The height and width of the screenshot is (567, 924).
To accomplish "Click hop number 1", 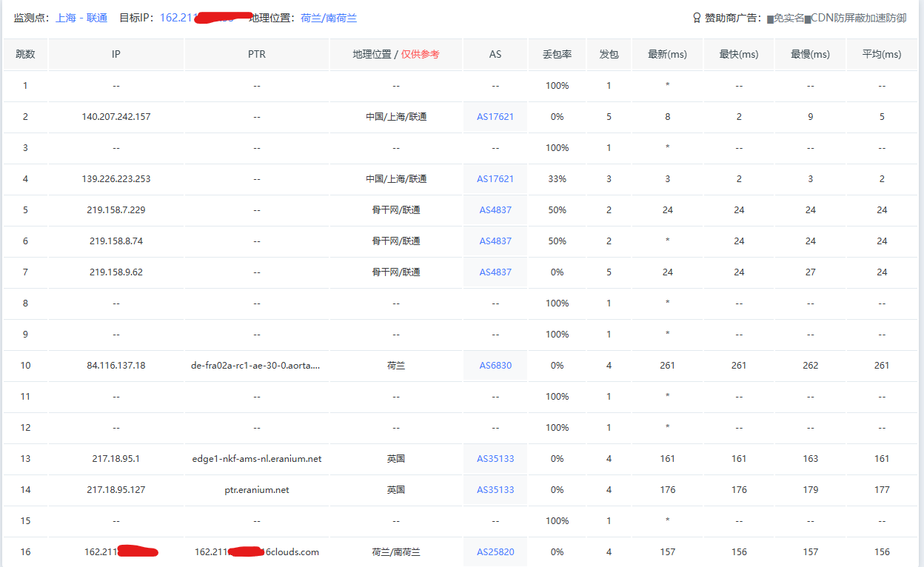I will pyautogui.click(x=25, y=86).
